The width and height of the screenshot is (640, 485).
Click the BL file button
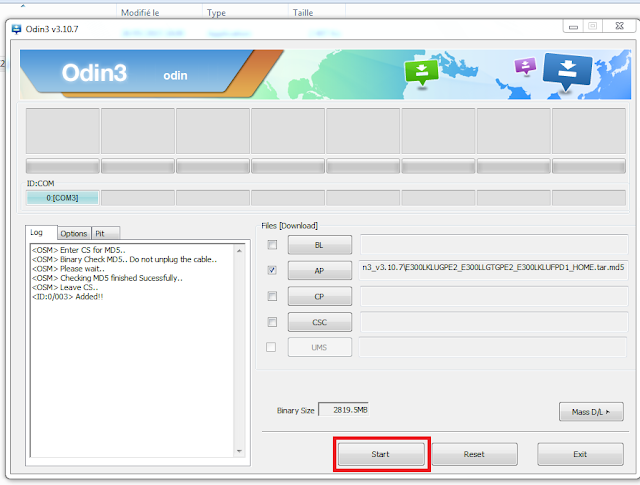coord(320,245)
